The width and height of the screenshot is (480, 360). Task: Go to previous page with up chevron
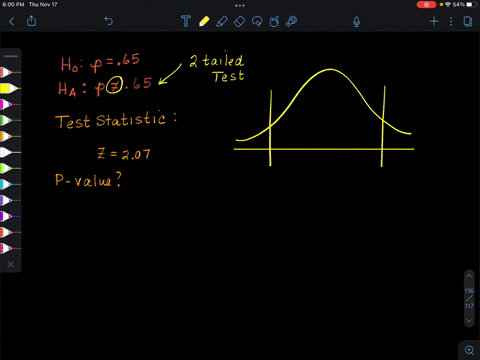[x=469, y=276]
